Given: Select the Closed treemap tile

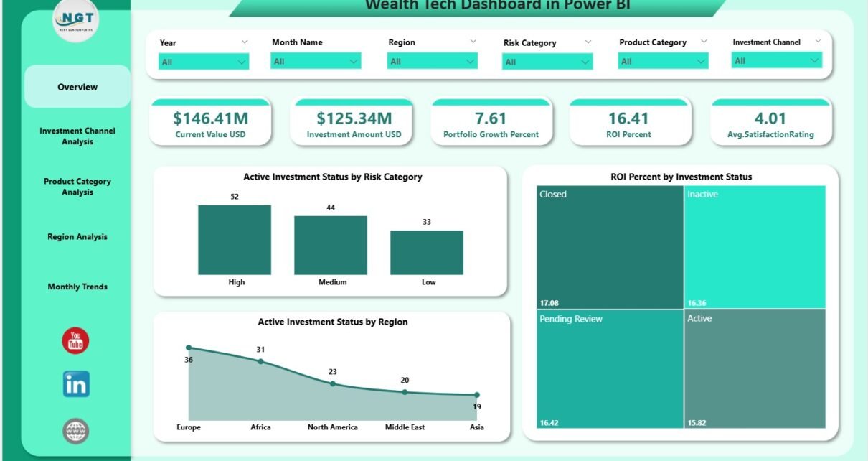Looking at the screenshot, I should tap(609, 246).
